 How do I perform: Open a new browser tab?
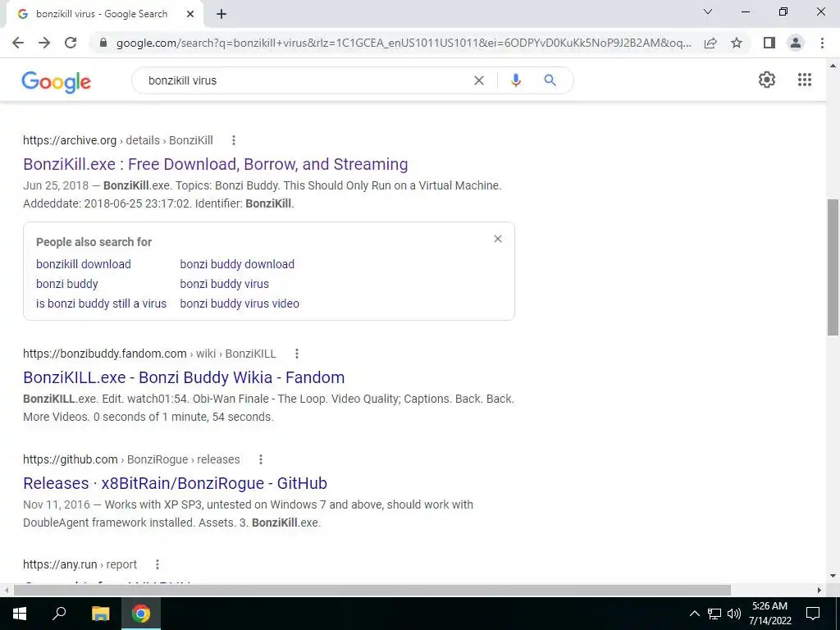[221, 15]
